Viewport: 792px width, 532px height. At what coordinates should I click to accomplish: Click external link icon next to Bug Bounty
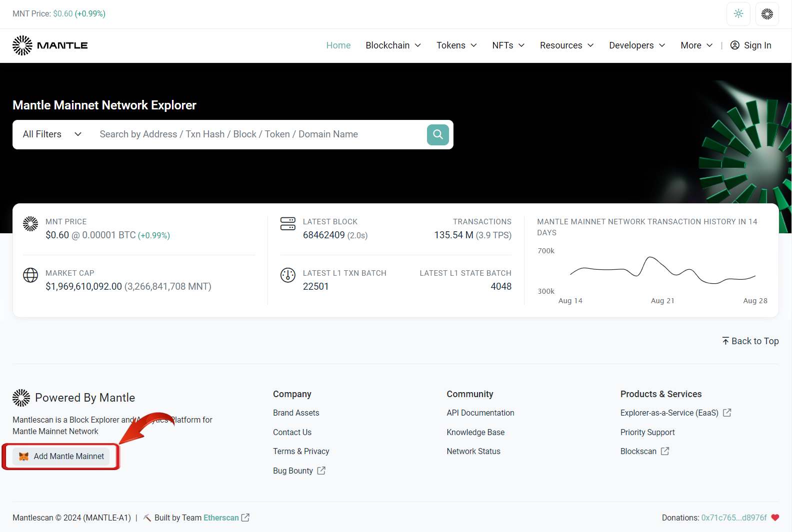(321, 471)
